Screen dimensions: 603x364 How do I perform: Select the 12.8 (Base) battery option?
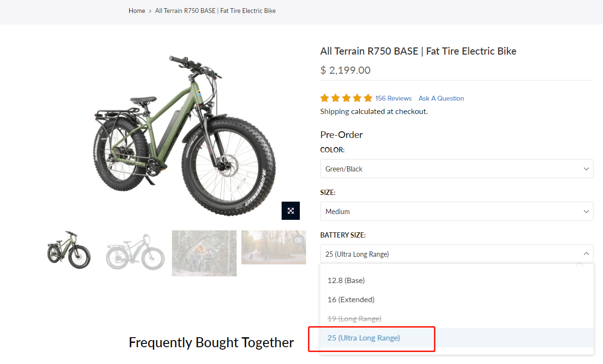pyautogui.click(x=346, y=280)
